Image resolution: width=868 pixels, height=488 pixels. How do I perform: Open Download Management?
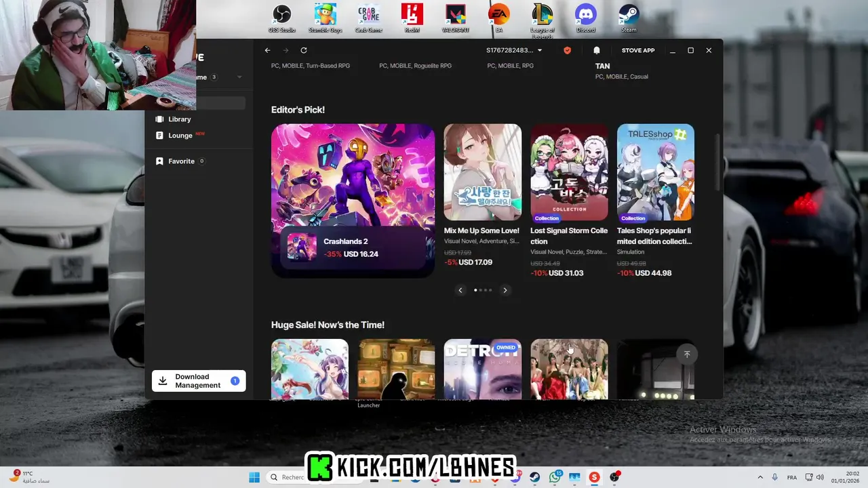point(199,381)
